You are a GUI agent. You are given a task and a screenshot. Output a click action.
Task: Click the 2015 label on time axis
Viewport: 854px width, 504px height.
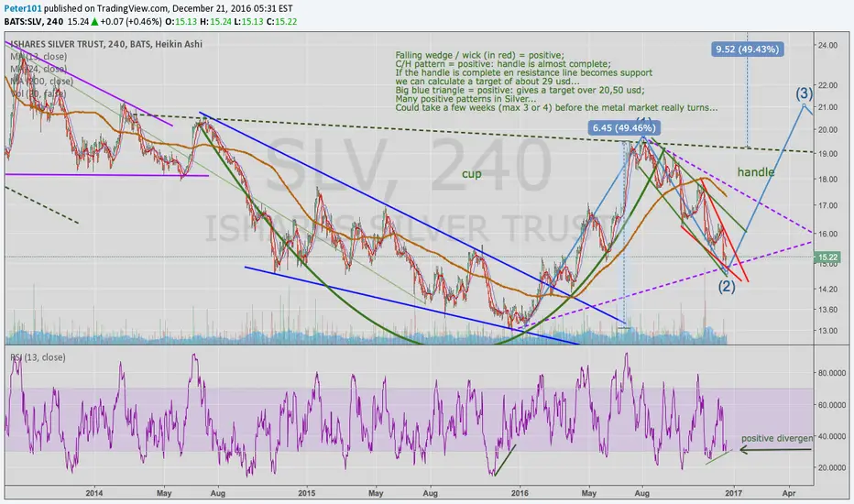point(307,493)
